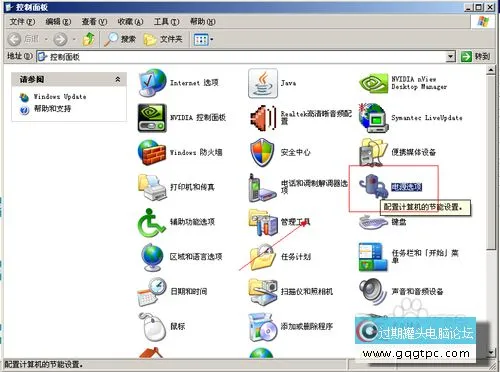Open 便携媒体设备 icon

(373, 152)
